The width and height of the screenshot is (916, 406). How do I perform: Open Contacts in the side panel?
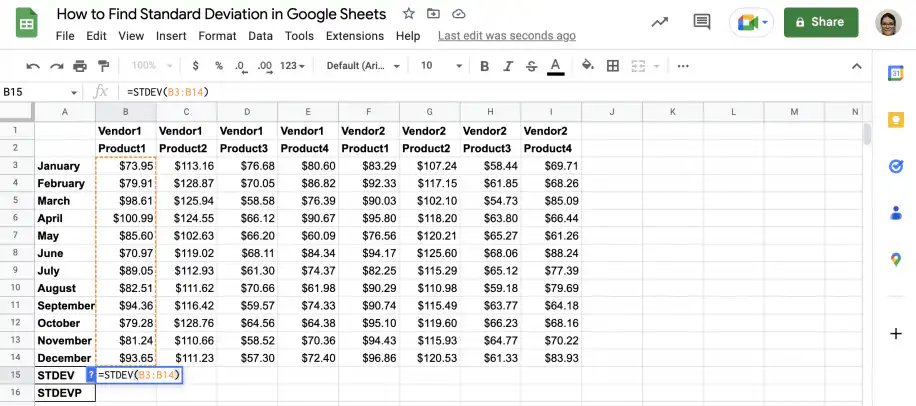coord(896,213)
